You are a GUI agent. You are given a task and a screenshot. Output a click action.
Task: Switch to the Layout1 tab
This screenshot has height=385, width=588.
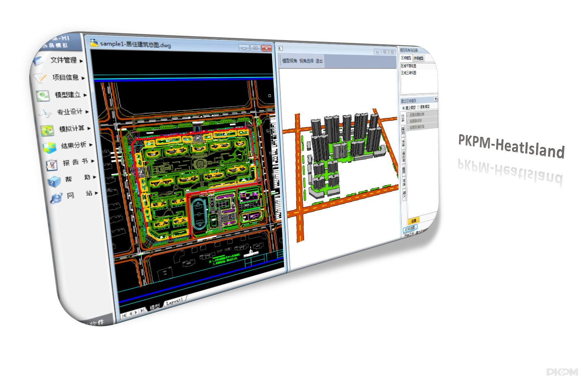coord(175,302)
